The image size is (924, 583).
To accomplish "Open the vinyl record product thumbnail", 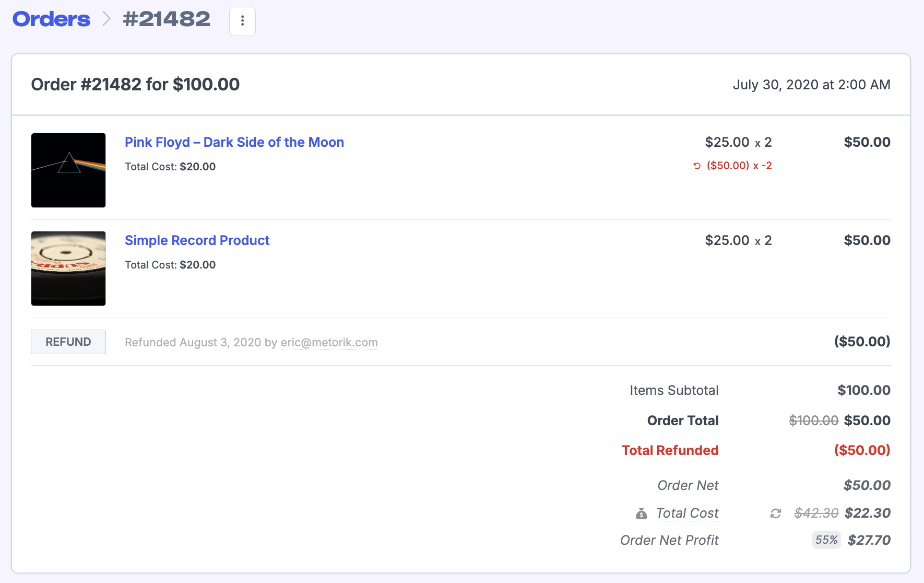I will pyautogui.click(x=68, y=269).
